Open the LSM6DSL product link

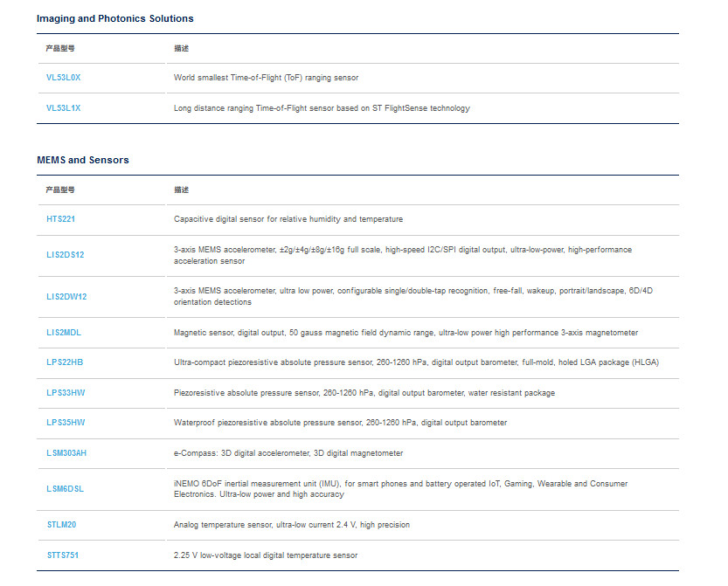coord(65,489)
